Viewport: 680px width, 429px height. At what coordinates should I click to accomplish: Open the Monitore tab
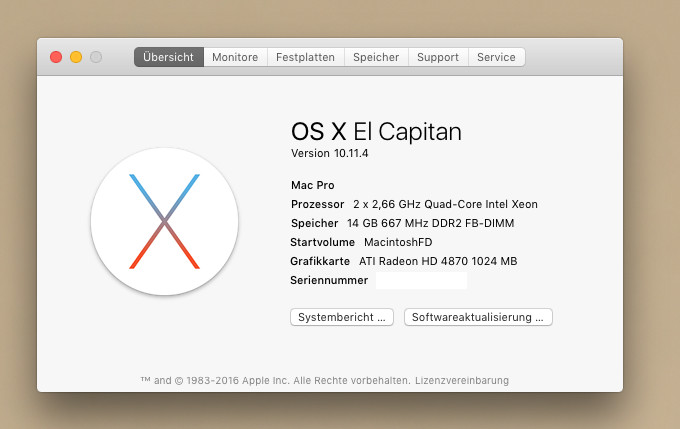[x=235, y=57]
